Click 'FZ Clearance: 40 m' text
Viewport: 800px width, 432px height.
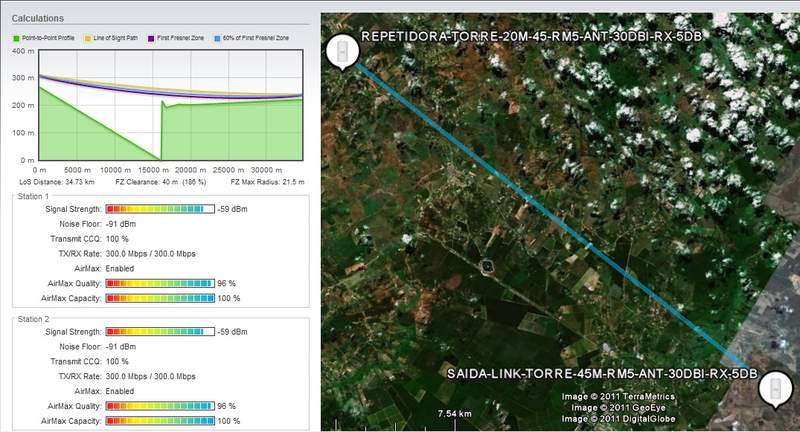coord(161,182)
